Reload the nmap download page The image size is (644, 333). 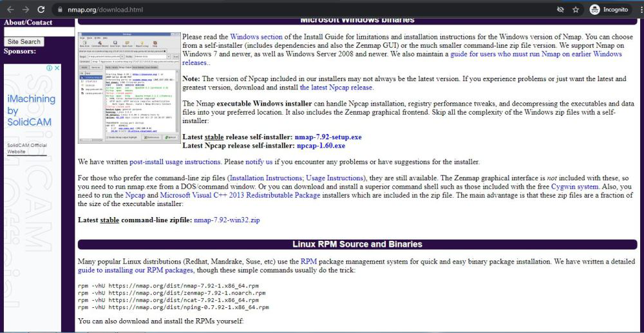point(41,10)
